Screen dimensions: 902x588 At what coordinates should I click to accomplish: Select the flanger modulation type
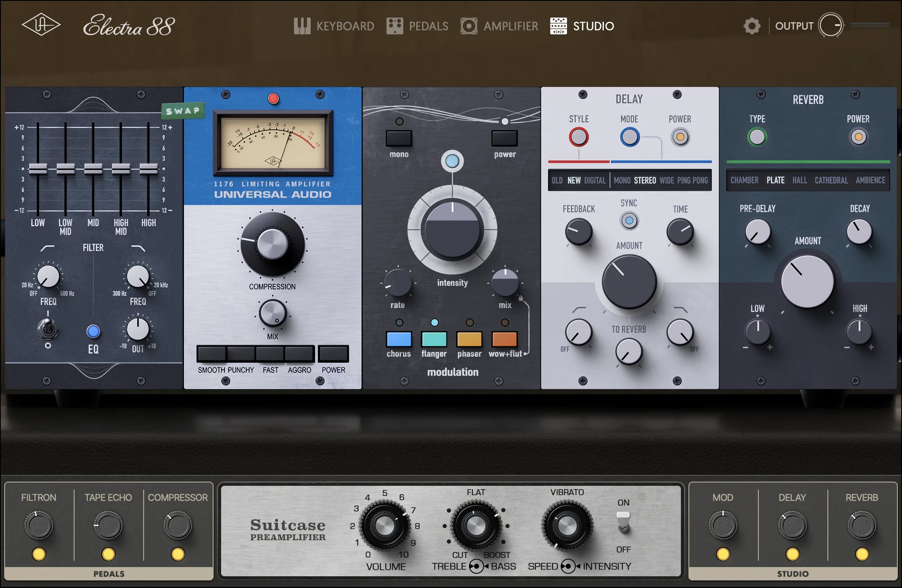[x=434, y=340]
